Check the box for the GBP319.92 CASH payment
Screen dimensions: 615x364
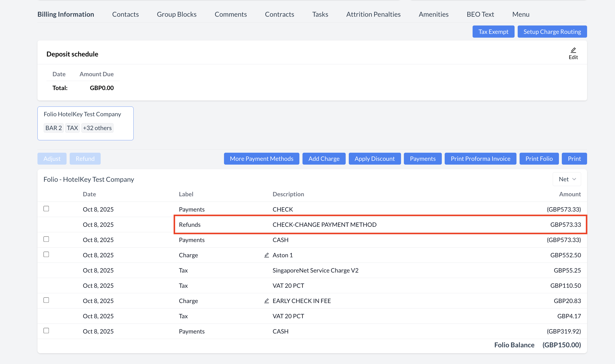[46, 331]
